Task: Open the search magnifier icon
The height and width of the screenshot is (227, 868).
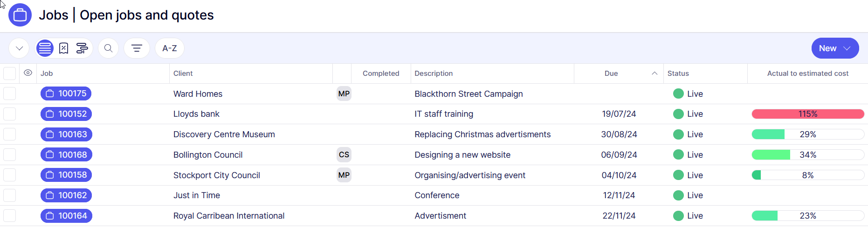Action: (108, 48)
